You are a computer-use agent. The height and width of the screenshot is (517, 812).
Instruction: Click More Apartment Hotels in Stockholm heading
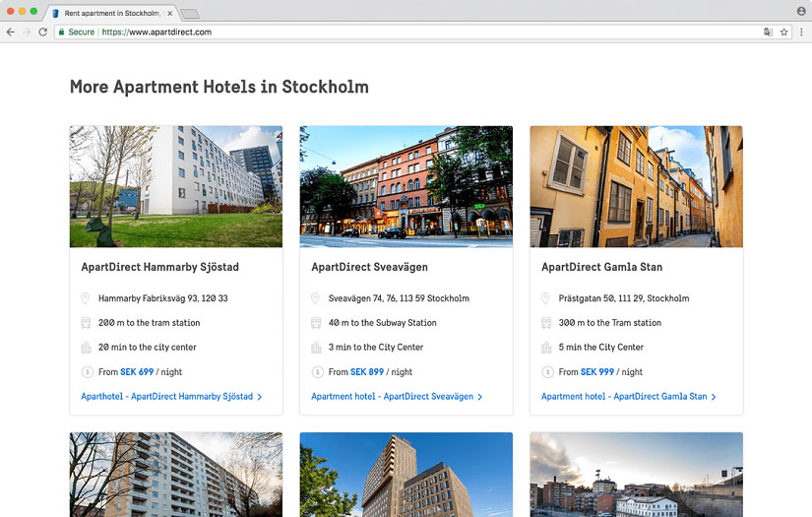click(x=219, y=87)
